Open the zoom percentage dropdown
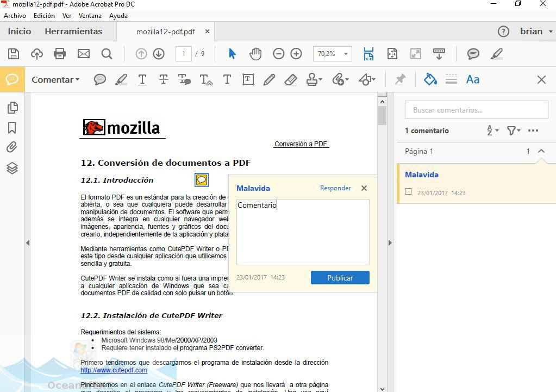The width and height of the screenshot is (556, 392). [x=345, y=54]
